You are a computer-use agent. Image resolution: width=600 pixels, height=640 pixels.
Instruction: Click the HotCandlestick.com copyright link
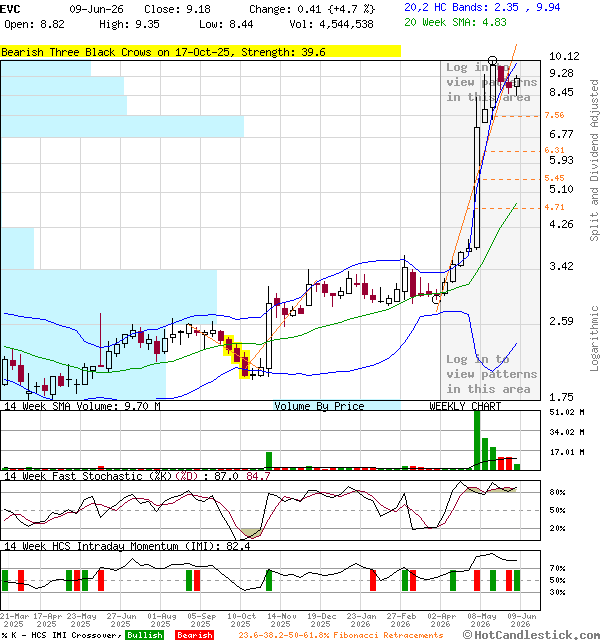click(x=531, y=635)
